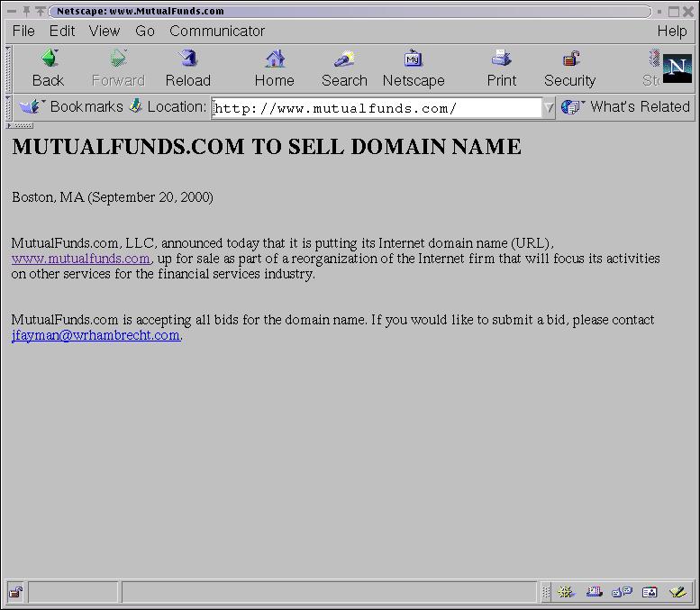The image size is (700, 610).
Task: Print the page using Print icon
Action: 501,68
